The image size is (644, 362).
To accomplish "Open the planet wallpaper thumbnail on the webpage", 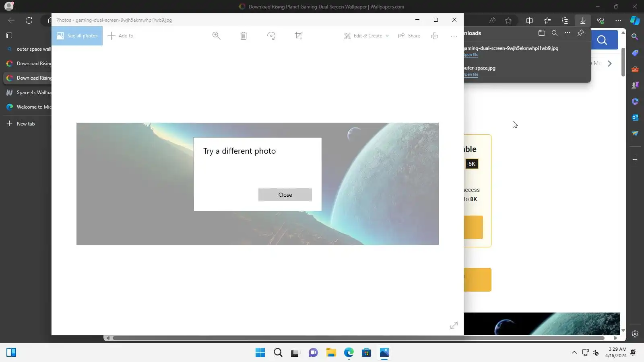I will coord(542,324).
